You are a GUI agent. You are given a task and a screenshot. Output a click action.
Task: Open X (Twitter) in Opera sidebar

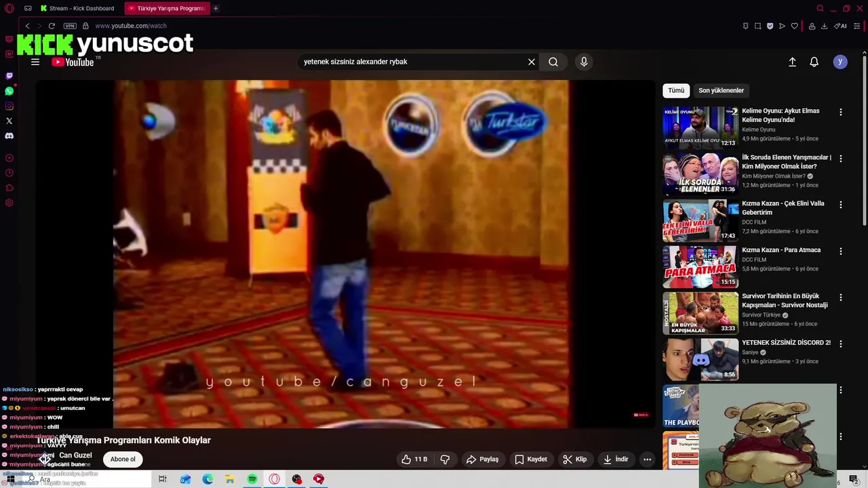point(9,121)
